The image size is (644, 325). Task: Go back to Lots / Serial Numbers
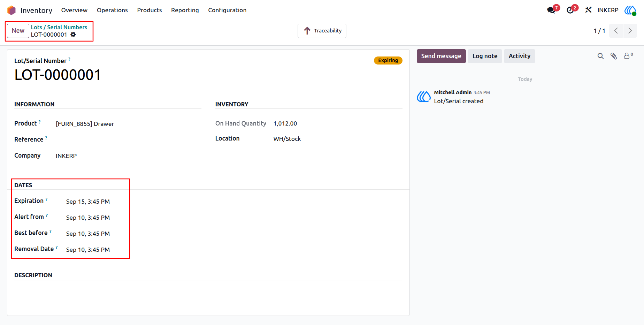(x=59, y=27)
